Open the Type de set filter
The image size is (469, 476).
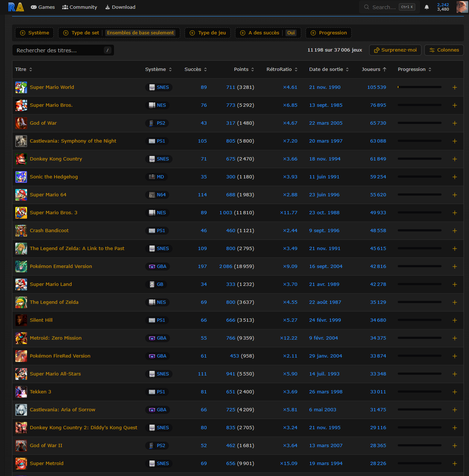[x=119, y=33]
